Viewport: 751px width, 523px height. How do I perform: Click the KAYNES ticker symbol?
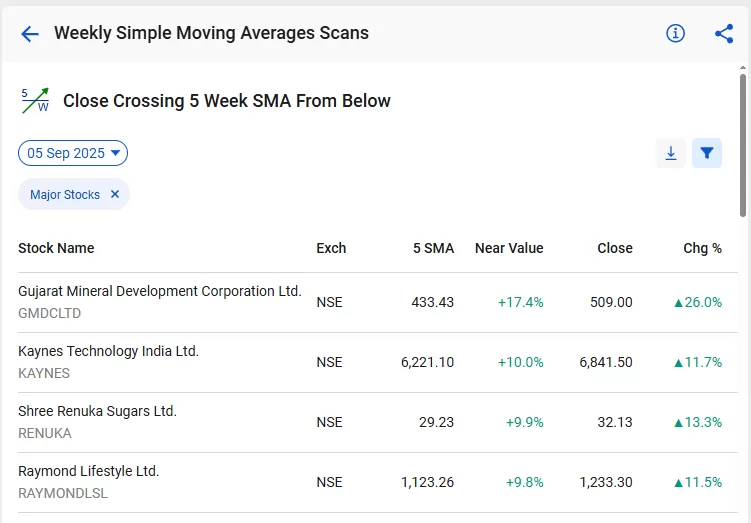[44, 373]
